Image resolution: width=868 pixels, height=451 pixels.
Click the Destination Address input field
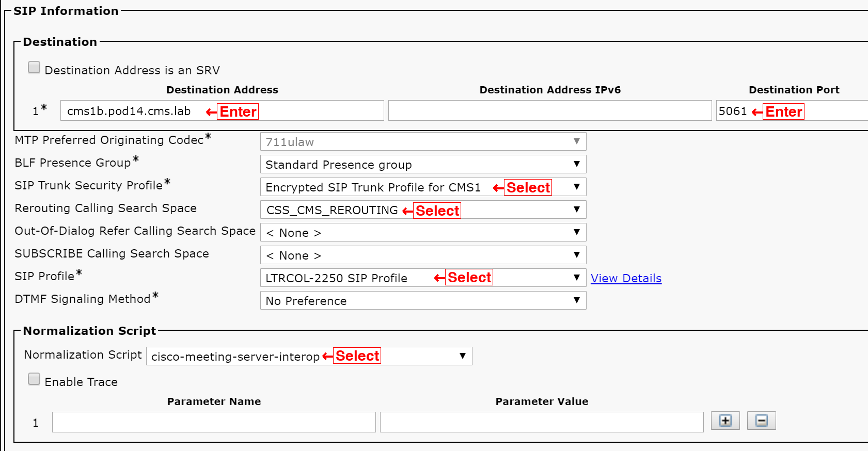pos(222,110)
